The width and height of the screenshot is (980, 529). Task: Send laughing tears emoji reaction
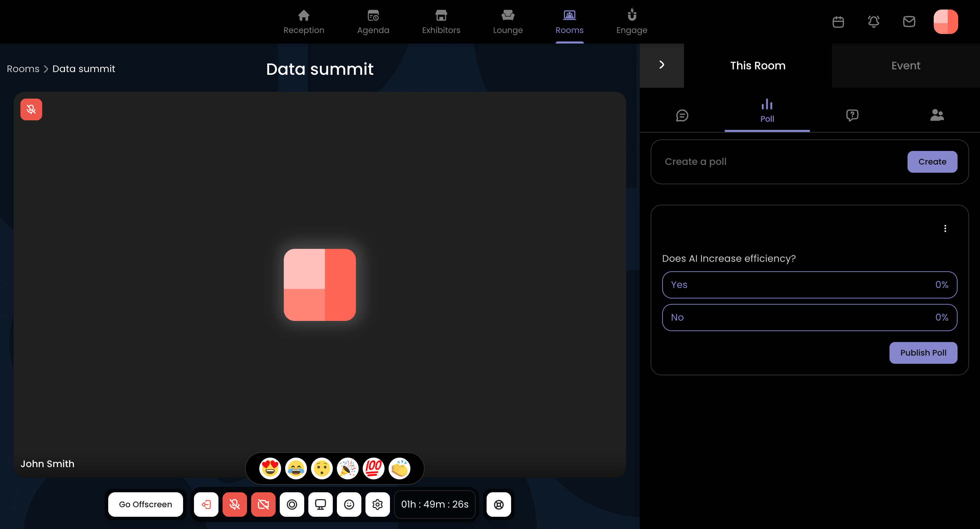[x=296, y=468]
